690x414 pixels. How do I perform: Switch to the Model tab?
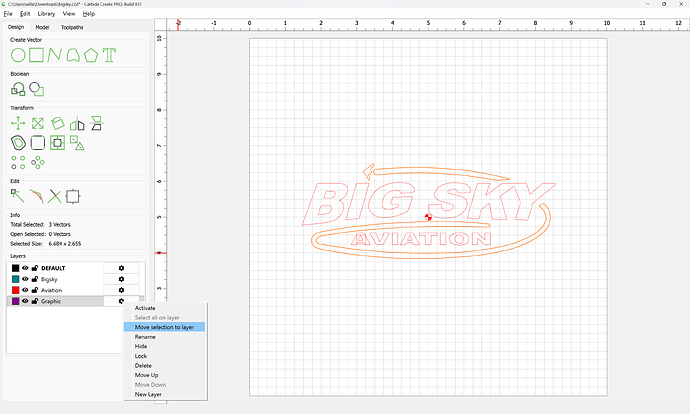click(x=42, y=27)
